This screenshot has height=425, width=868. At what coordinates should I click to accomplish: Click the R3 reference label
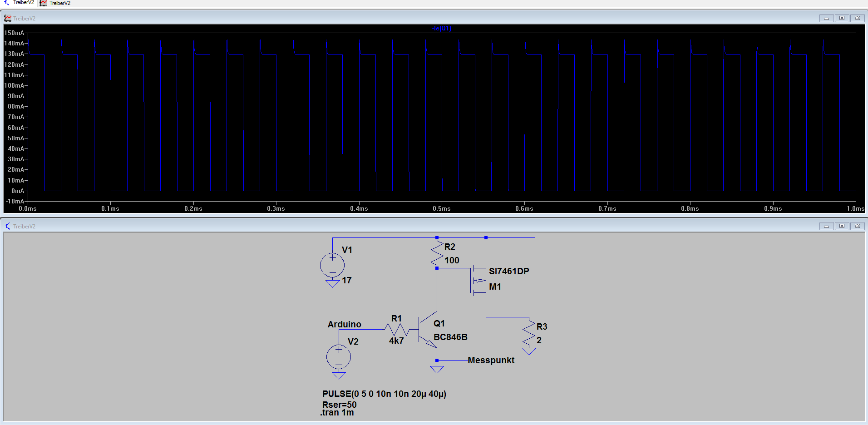[542, 326]
